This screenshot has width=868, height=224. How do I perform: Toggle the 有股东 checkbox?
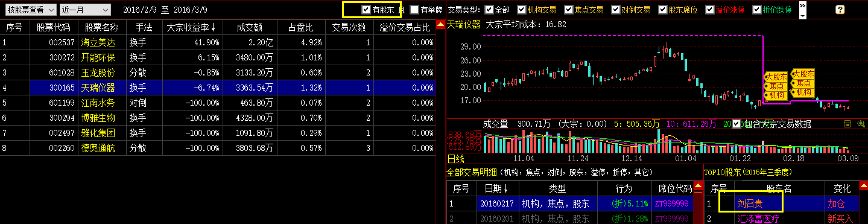(366, 10)
